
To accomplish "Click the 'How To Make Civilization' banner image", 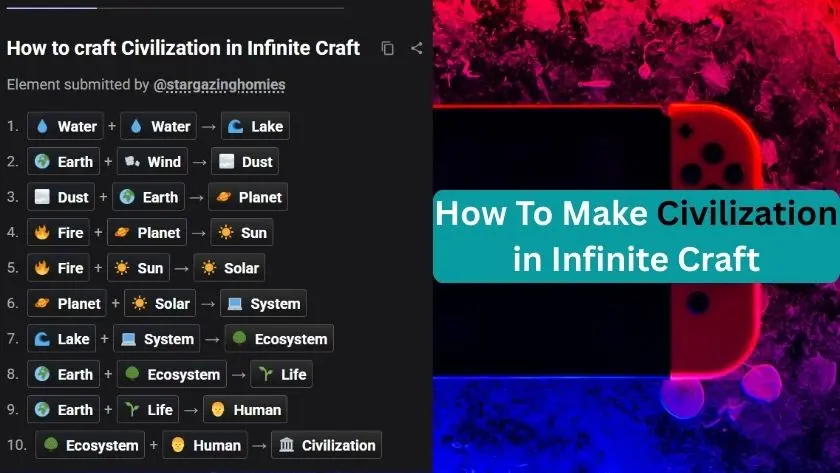I will click(x=636, y=236).
